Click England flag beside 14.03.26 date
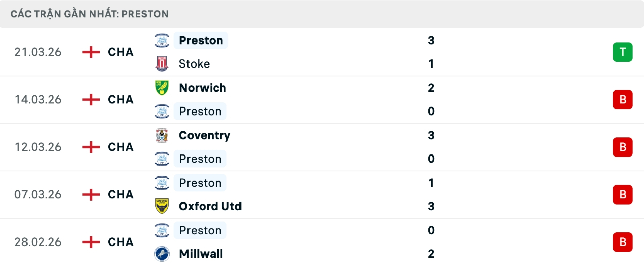Viewport: 644px width, 266px height. click(x=91, y=100)
